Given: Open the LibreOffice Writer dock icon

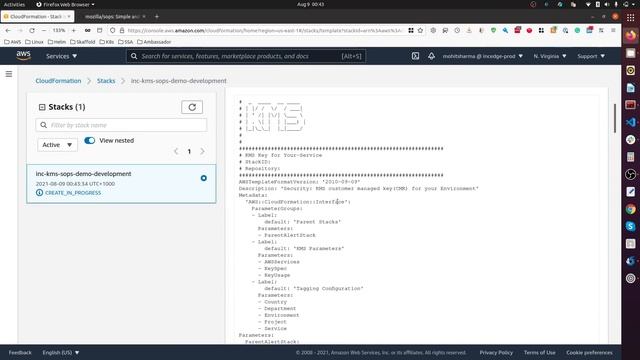Looking at the screenshot, I should pyautogui.click(x=631, y=87).
